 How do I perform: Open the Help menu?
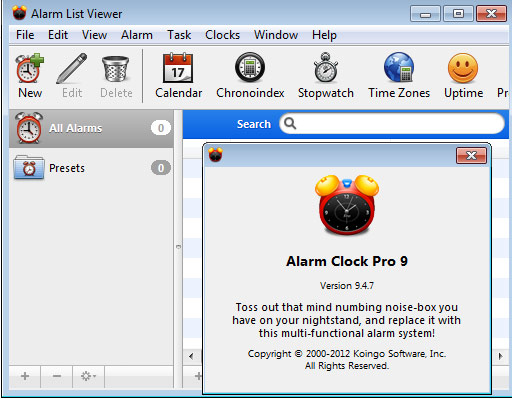click(x=324, y=35)
